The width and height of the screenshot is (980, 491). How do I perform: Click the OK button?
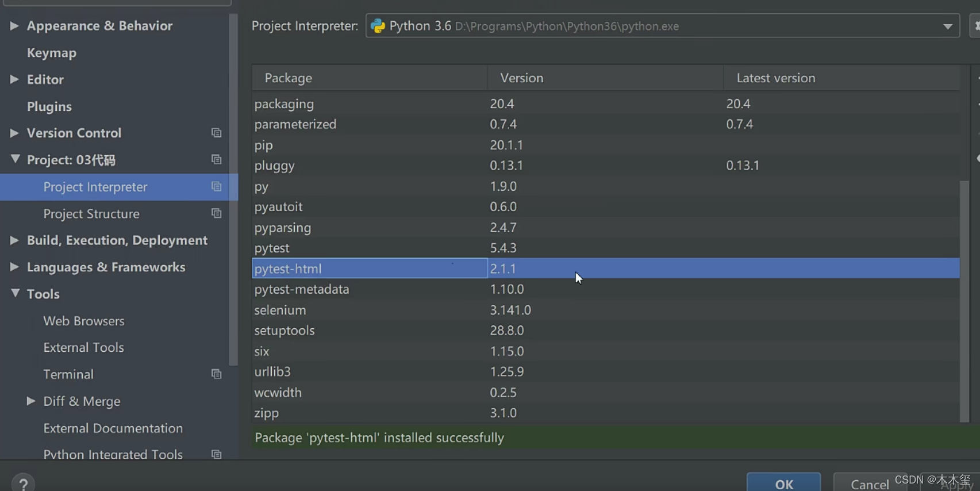coord(783,484)
